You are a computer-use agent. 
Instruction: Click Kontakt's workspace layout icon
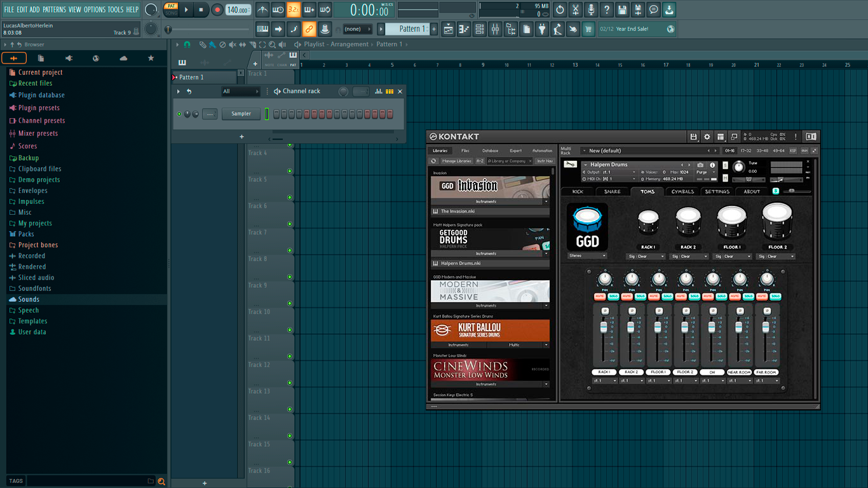(720, 137)
